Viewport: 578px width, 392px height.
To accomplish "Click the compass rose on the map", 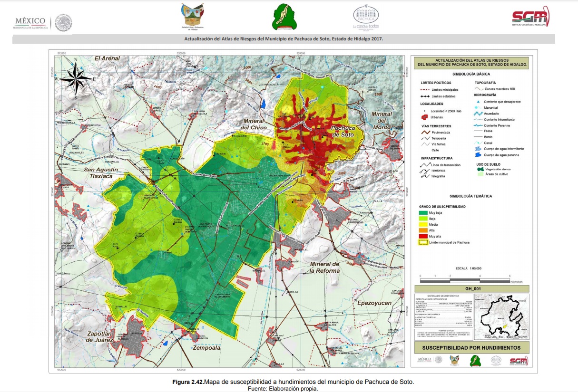I will [76, 77].
